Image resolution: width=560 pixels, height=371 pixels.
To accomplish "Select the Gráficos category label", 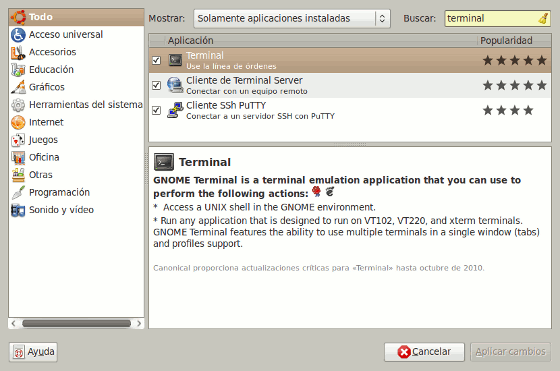I will [x=47, y=87].
